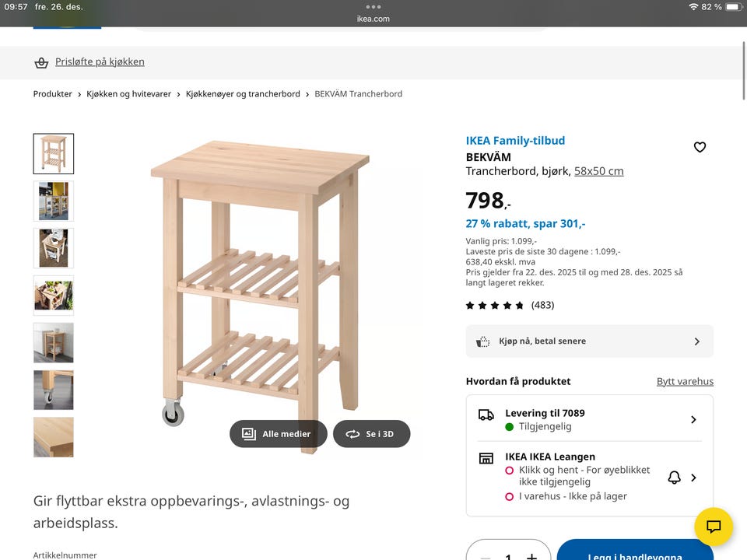Click the stock notification bell icon
This screenshot has width=747, height=560.
tap(674, 478)
